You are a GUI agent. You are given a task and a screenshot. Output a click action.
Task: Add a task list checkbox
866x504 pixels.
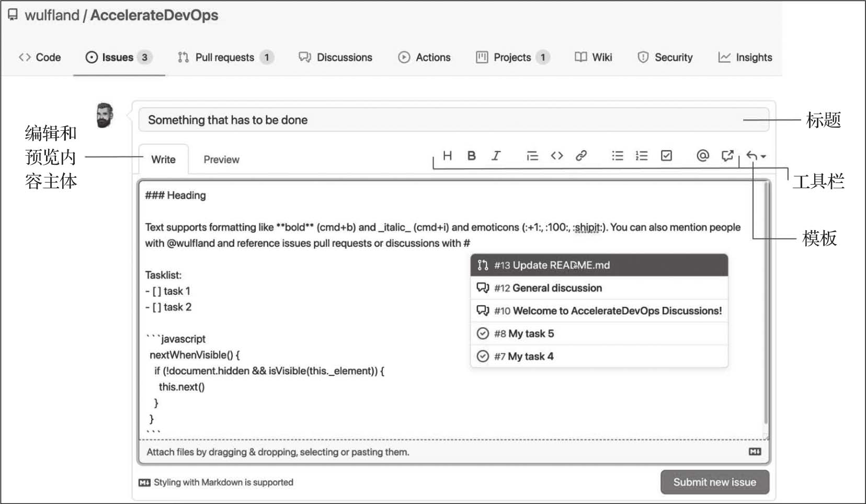(666, 156)
